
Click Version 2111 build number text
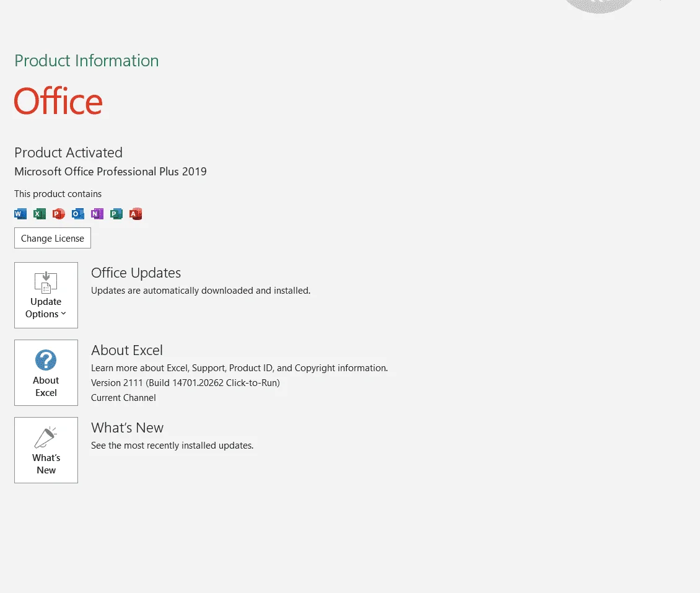pos(186,383)
